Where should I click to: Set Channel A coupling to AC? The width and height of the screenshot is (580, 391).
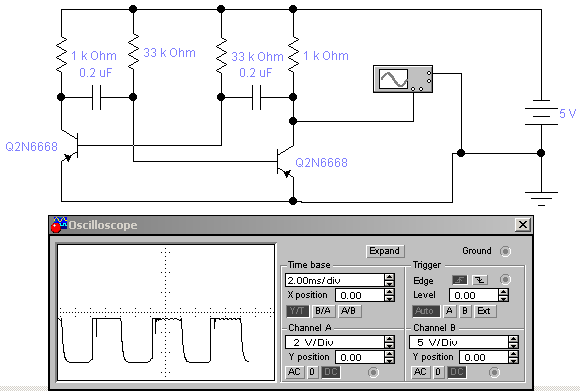(x=294, y=372)
